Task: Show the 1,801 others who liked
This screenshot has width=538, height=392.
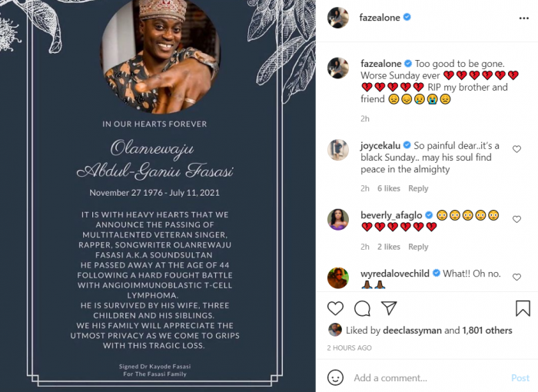Action: [x=487, y=331]
